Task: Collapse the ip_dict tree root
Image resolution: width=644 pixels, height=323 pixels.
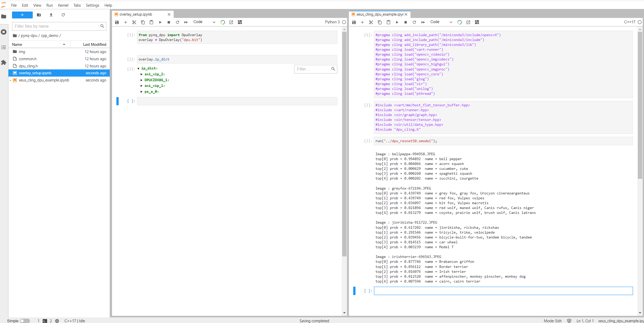Action: [138, 68]
